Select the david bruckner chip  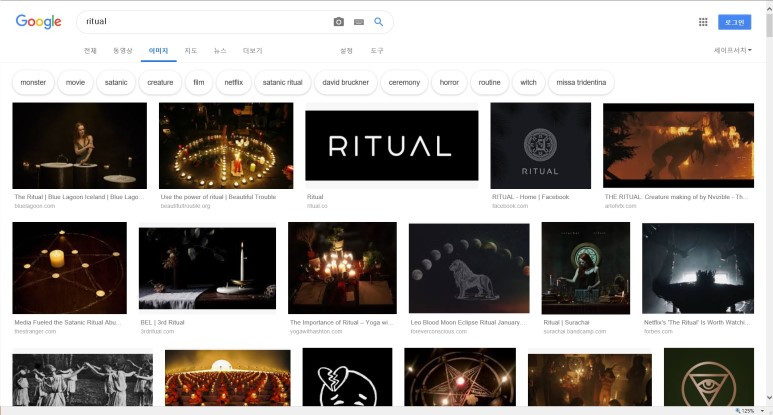click(x=346, y=82)
